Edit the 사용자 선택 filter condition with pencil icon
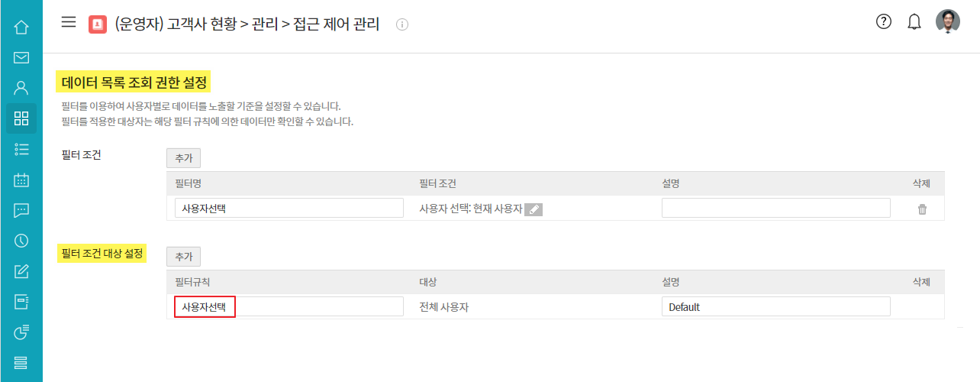 pos(534,209)
